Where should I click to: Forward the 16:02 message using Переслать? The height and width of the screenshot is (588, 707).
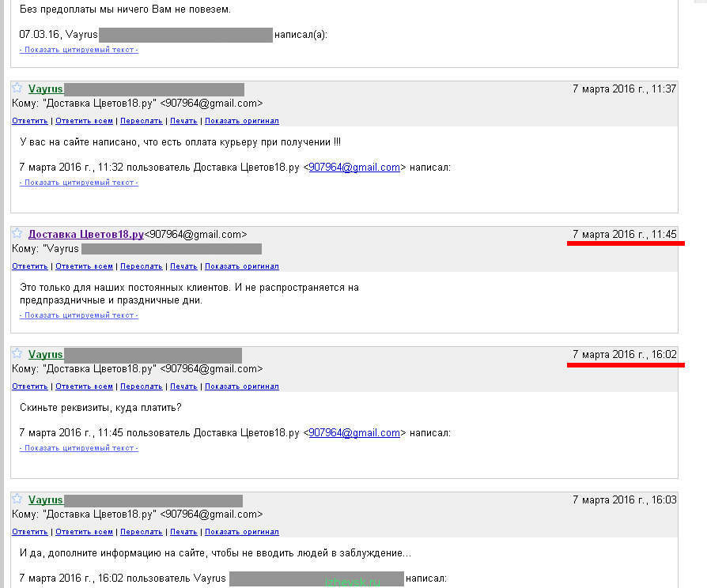tap(141, 386)
